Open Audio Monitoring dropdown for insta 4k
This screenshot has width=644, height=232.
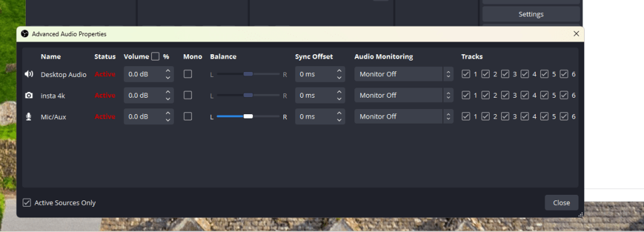pos(404,95)
